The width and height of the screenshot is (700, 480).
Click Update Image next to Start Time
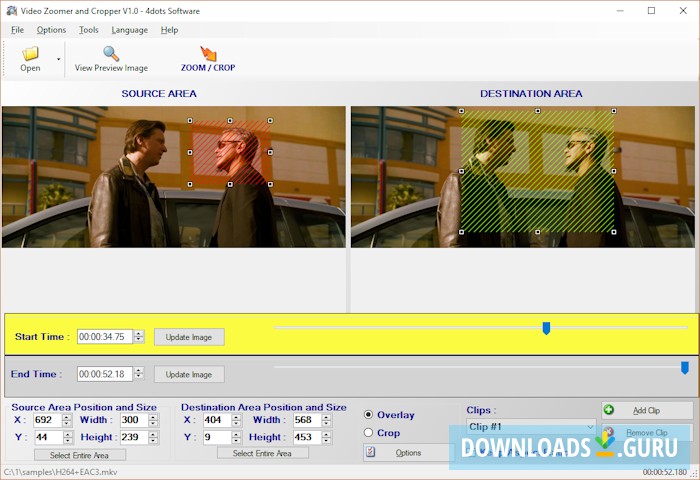click(x=189, y=337)
